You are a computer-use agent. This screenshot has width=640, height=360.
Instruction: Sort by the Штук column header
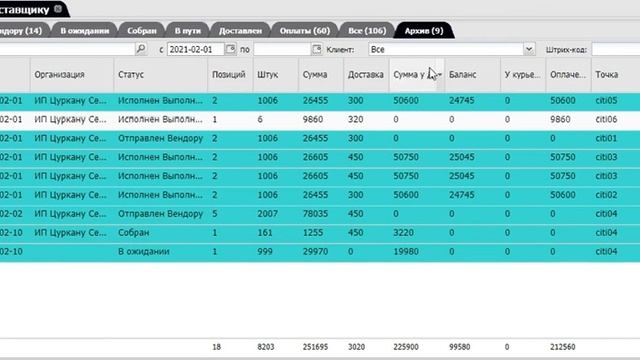click(276, 75)
